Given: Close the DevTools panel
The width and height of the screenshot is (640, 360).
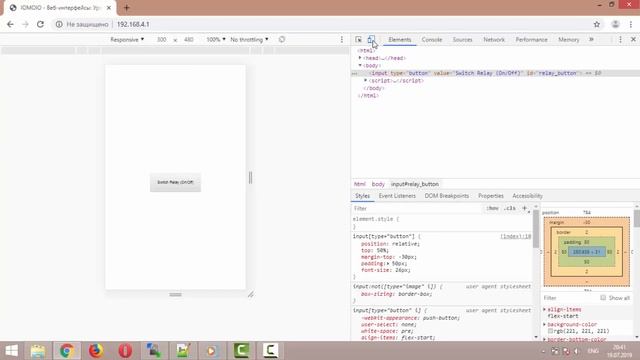Looking at the screenshot, I should tap(633, 40).
